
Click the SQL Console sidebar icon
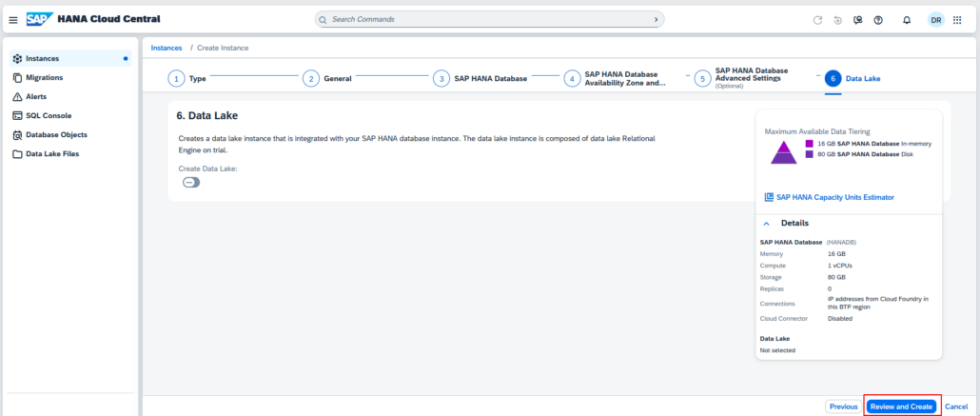tap(17, 116)
